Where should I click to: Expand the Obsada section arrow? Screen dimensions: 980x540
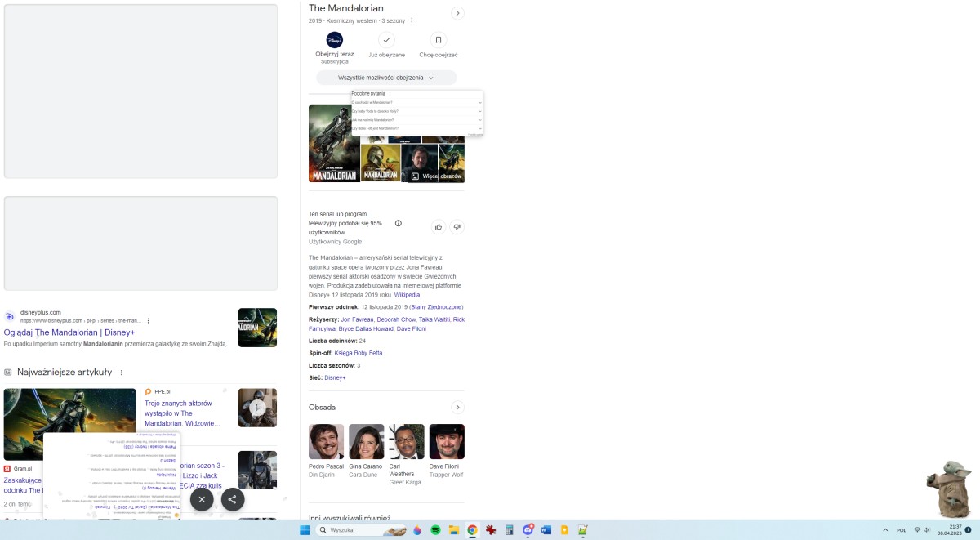click(457, 407)
